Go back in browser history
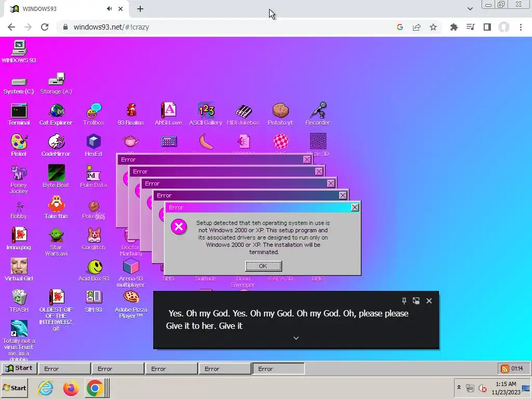Viewport: 532px width, 399px height. tap(11, 27)
